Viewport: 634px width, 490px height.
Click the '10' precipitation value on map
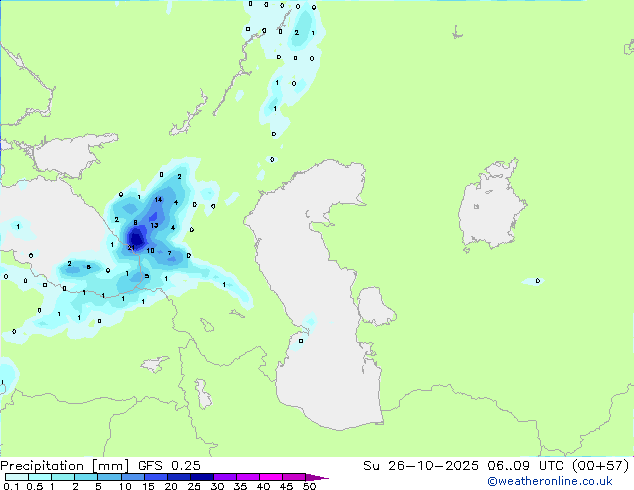coord(150,251)
